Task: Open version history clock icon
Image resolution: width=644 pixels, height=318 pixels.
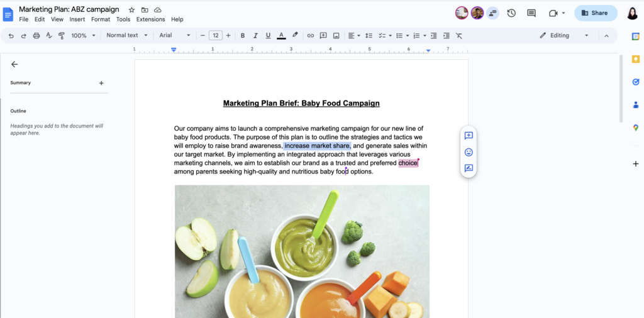Action: (511, 13)
